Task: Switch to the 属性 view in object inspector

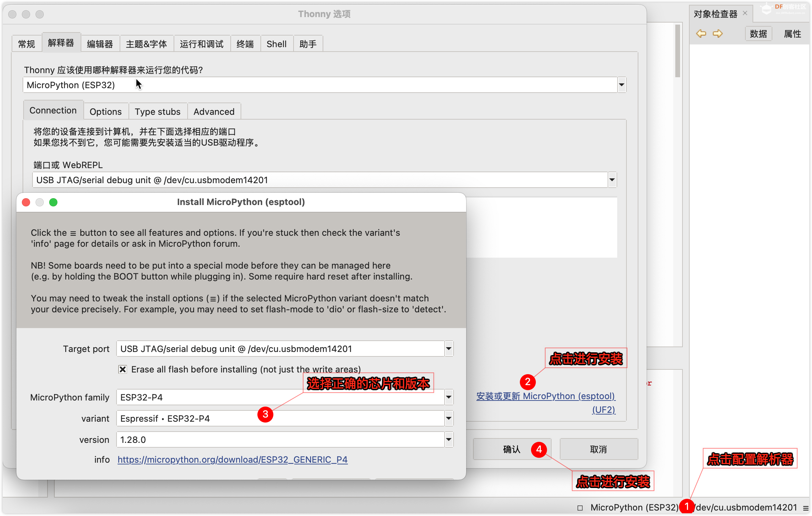Action: (x=792, y=33)
